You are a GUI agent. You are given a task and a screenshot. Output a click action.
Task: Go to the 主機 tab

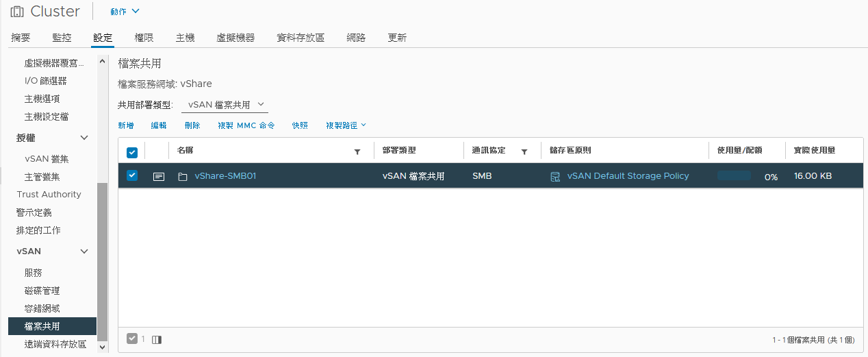(x=185, y=38)
